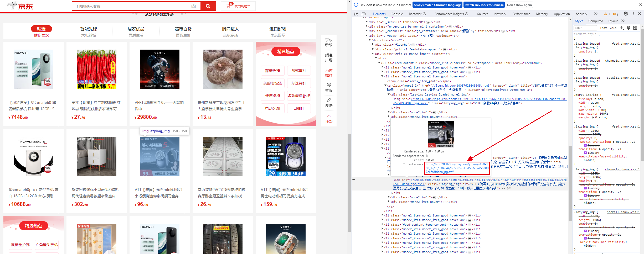Expand the ellipsis in the J_seckill div
644x254 pixels.
[x=428, y=22]
